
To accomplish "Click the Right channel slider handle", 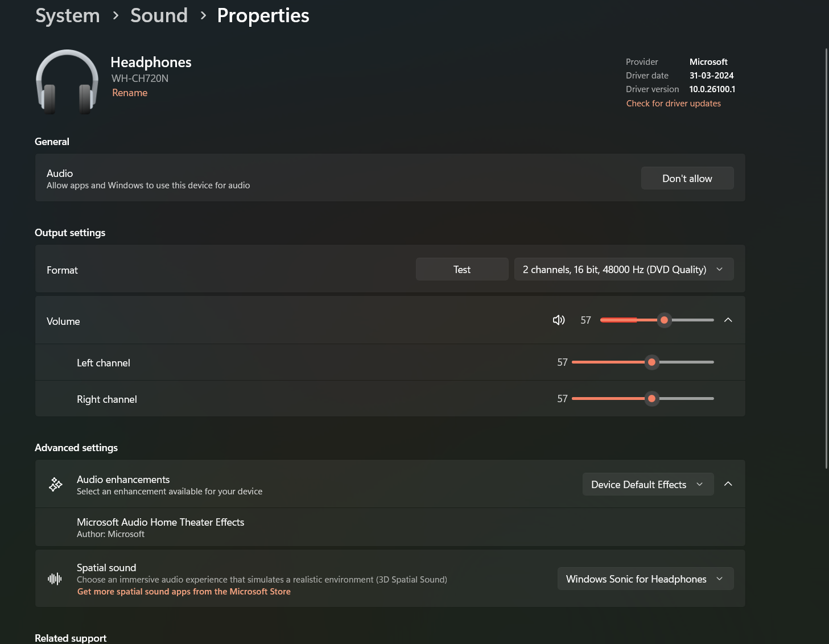I will point(652,399).
